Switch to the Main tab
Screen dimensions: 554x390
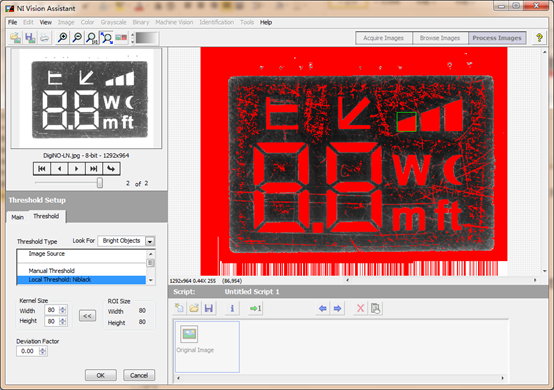[17, 217]
